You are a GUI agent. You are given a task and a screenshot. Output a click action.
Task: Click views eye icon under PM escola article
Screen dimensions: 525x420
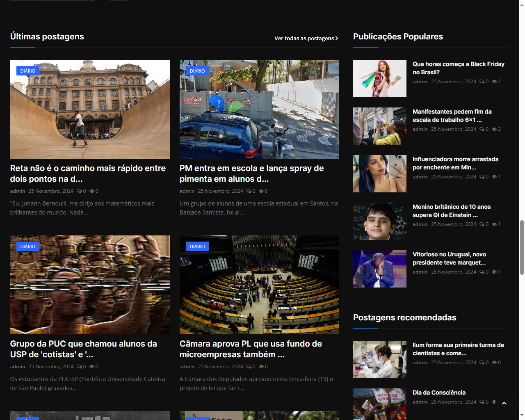click(261, 191)
